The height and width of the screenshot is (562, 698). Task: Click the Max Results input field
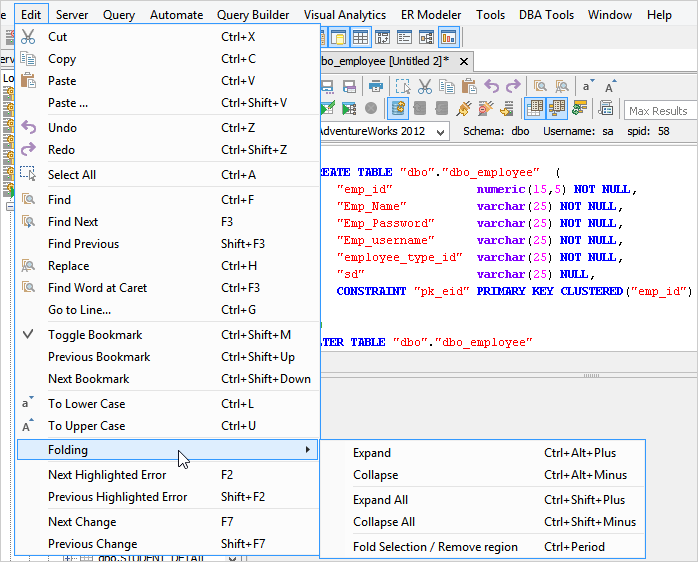click(658, 110)
